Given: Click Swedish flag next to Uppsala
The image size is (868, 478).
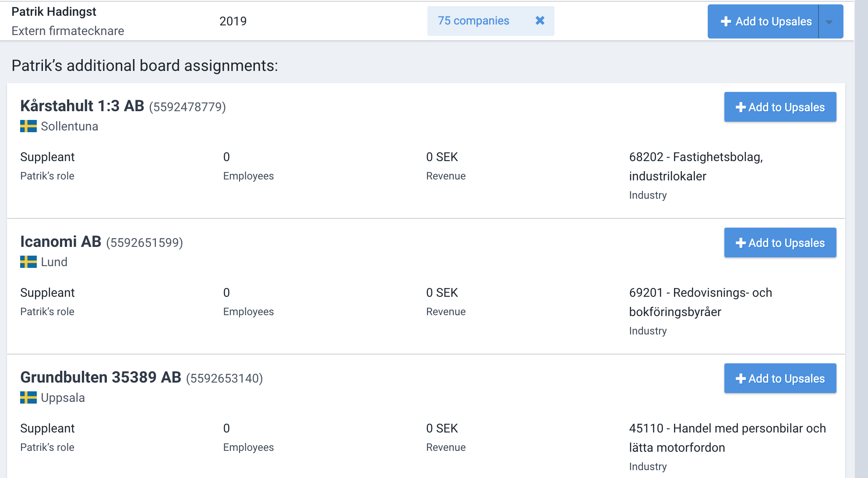Looking at the screenshot, I should 28,398.
